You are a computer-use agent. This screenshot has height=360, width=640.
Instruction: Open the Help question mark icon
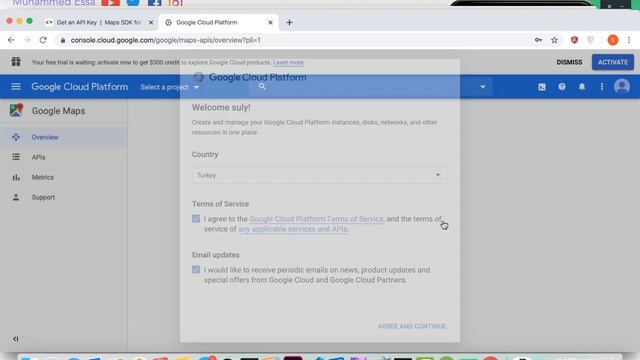pyautogui.click(x=562, y=87)
